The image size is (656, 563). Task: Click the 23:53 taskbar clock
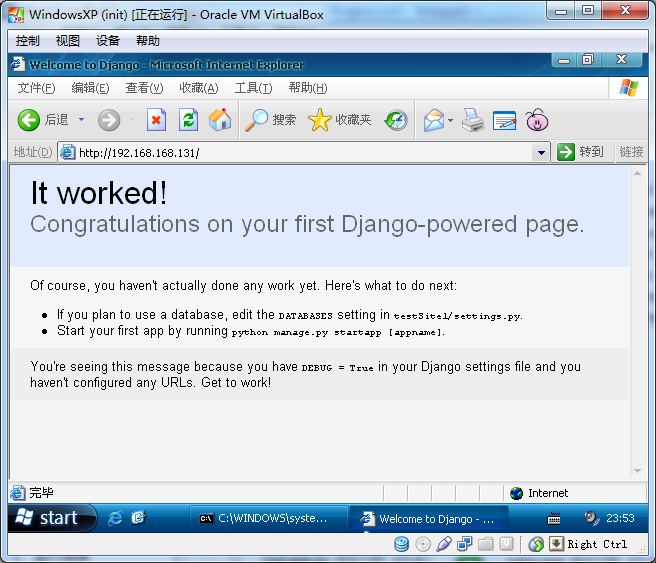[620, 518]
